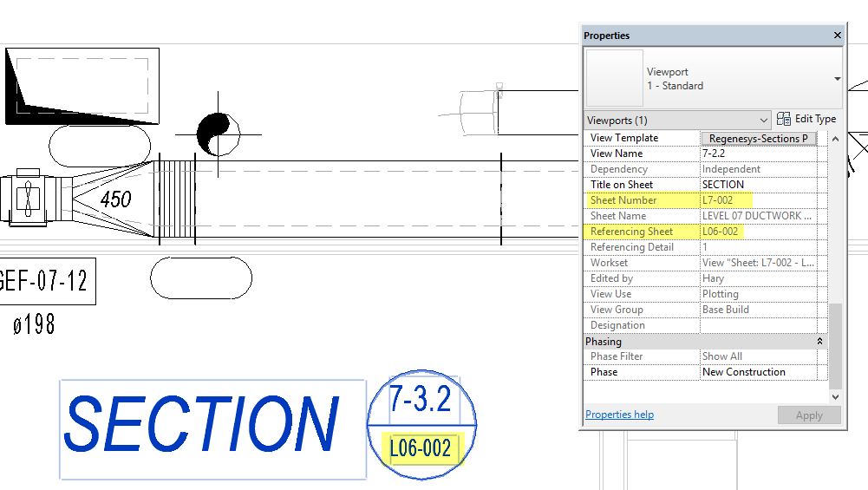The width and height of the screenshot is (868, 490).
Task: Click the 450 duct size label
Action: point(115,199)
